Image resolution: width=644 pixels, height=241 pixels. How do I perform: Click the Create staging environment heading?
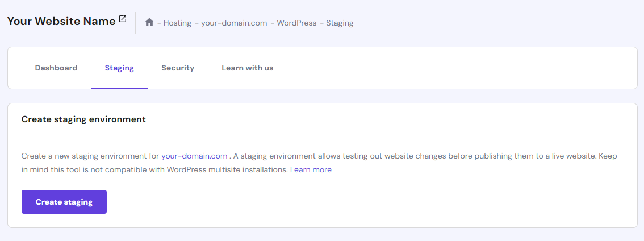[83, 119]
